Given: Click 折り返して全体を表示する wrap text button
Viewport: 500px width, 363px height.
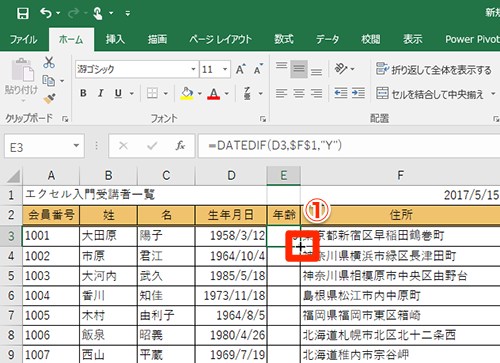Looking at the screenshot, I should [x=434, y=69].
